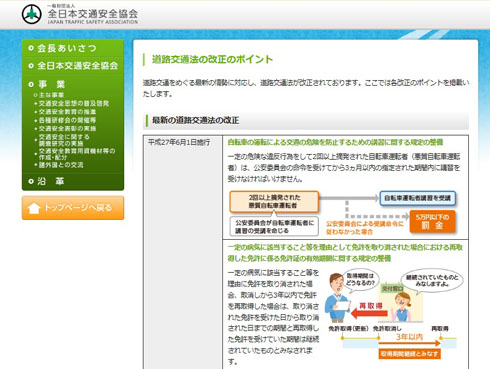The width and height of the screenshot is (490, 369).
Task: Open 各種研修会の開催等 sidebar link
Action: 67,120
